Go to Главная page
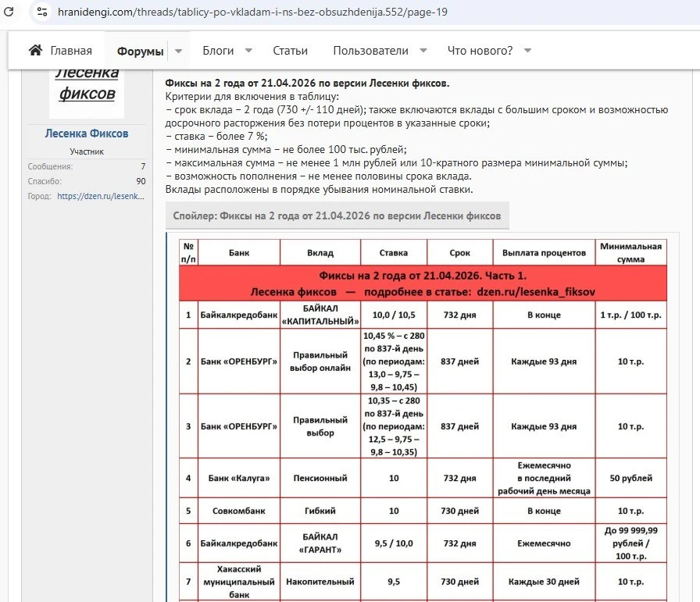This screenshot has height=602, width=700. pos(71,51)
